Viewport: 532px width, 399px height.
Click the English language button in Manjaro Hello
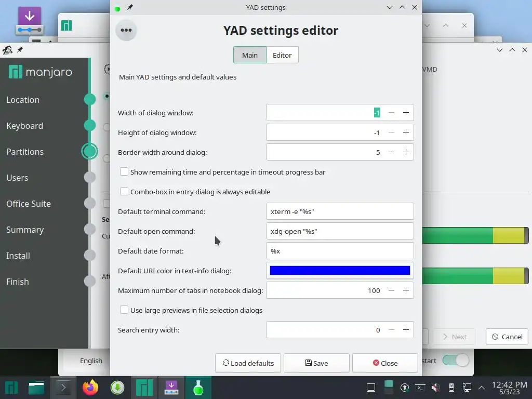pos(91,361)
